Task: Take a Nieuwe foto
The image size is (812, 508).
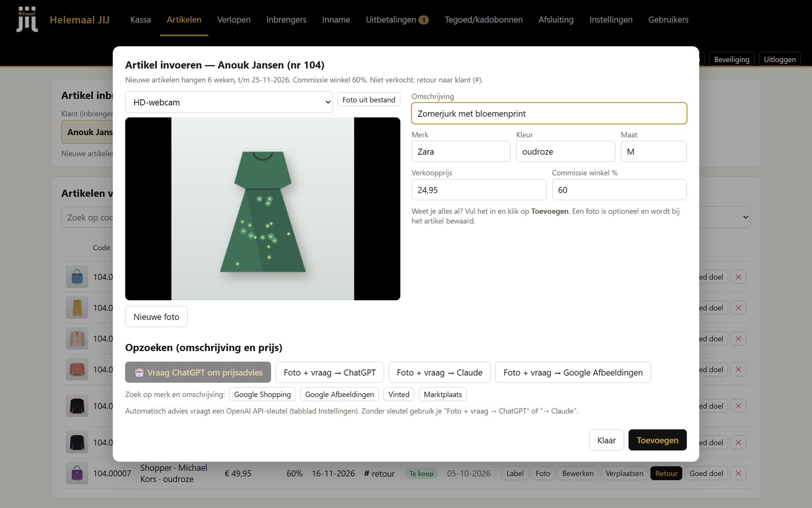Action: 156,316
